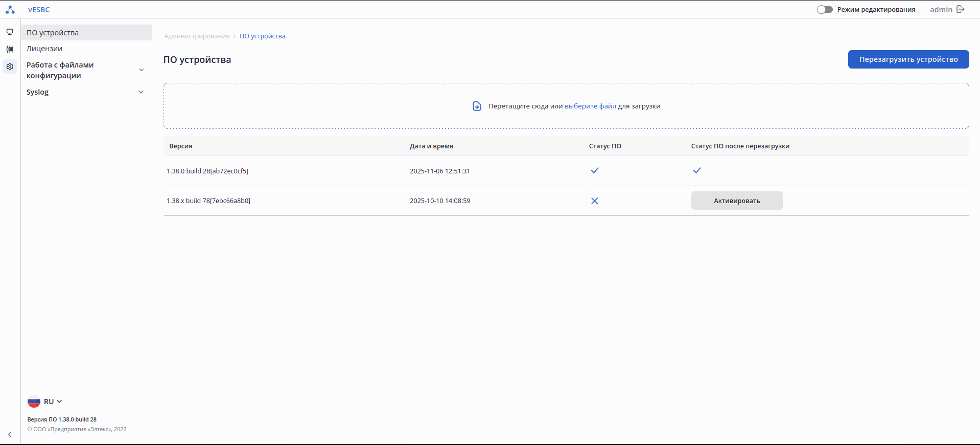Screen dimensions: 980x445
Task: Click the admin username at top right
Action: point(941,9)
